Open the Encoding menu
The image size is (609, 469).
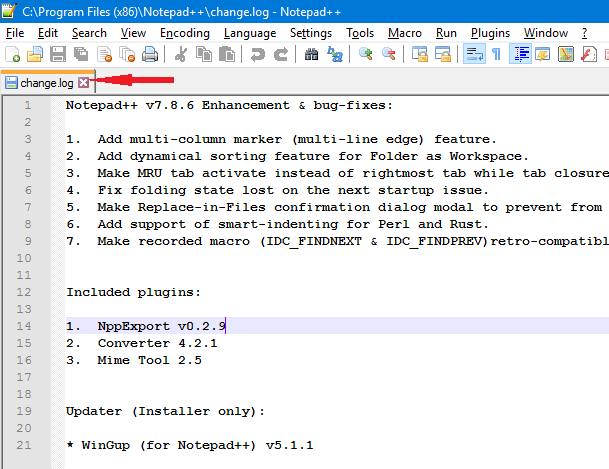(x=184, y=33)
